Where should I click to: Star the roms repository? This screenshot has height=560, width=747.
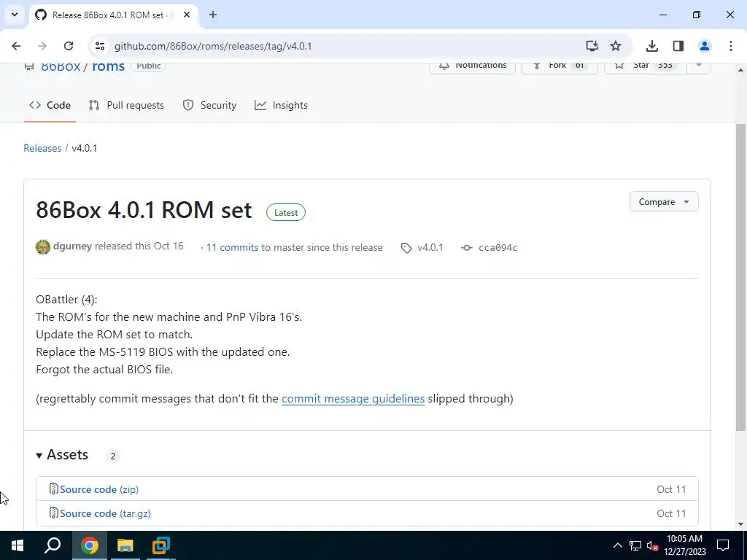coord(646,66)
